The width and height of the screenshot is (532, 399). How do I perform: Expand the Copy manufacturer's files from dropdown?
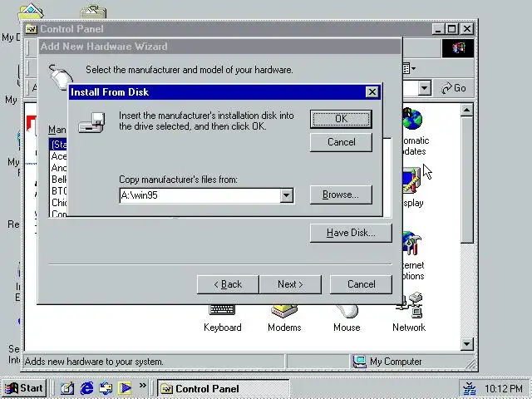pyautogui.click(x=286, y=195)
